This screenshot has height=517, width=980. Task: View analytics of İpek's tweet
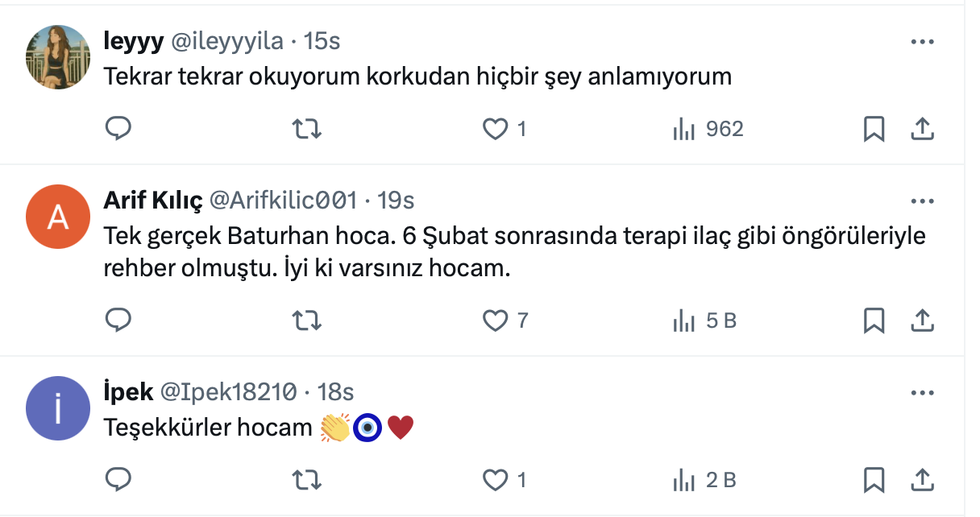704,480
